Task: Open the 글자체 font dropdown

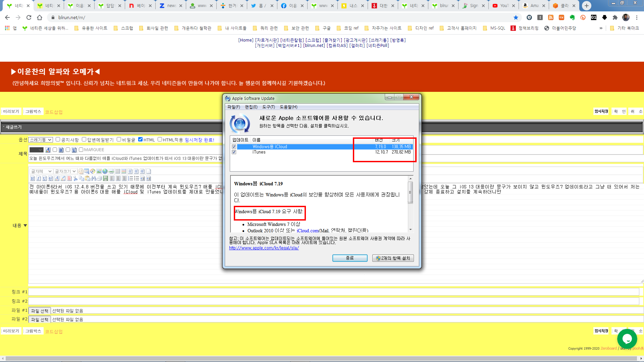Action: [41, 171]
